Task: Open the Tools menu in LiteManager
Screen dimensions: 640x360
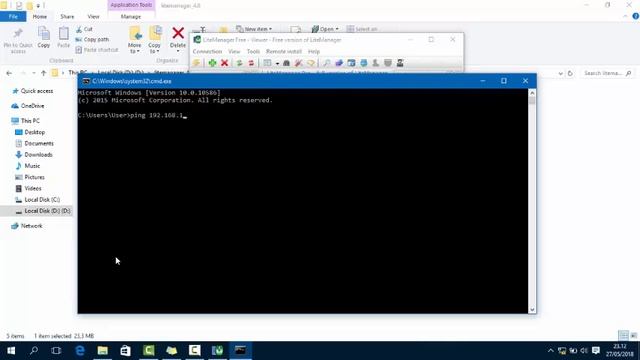Action: pos(253,52)
